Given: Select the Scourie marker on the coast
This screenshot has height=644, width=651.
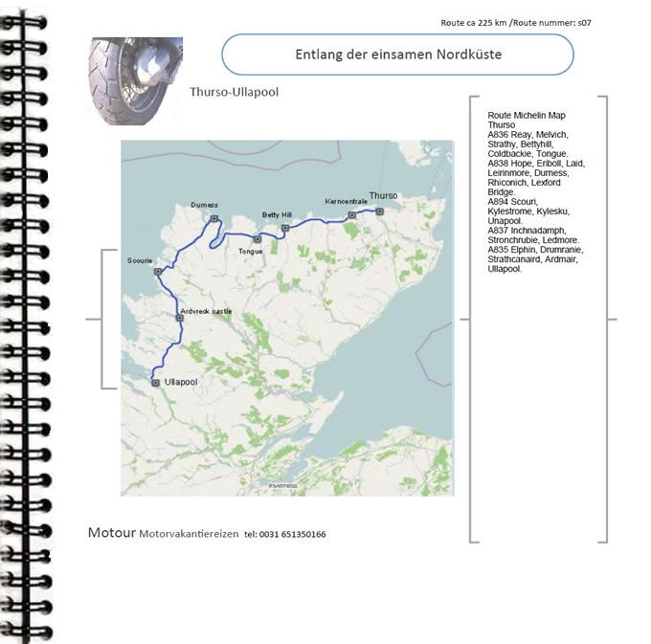Looking at the screenshot, I should [158, 272].
